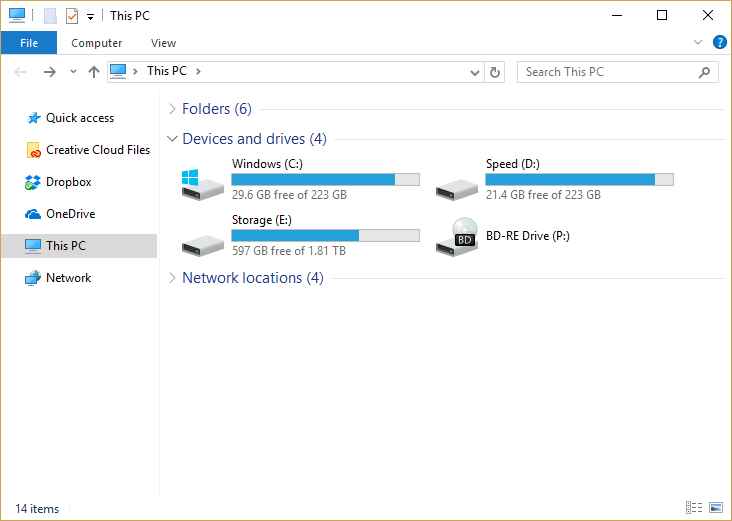Refresh the This PC view

click(495, 72)
